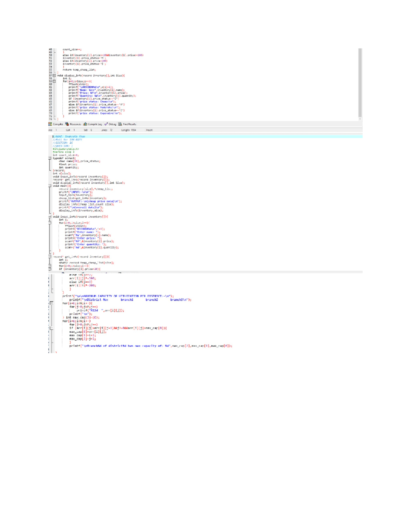This screenshot has height=532, width=411.
Task: Click the 'return temp_cheap_list;' line
Action: 79,70
